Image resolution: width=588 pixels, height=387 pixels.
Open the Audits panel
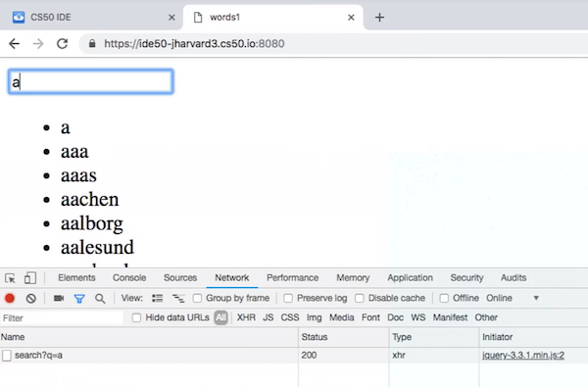pyautogui.click(x=514, y=278)
